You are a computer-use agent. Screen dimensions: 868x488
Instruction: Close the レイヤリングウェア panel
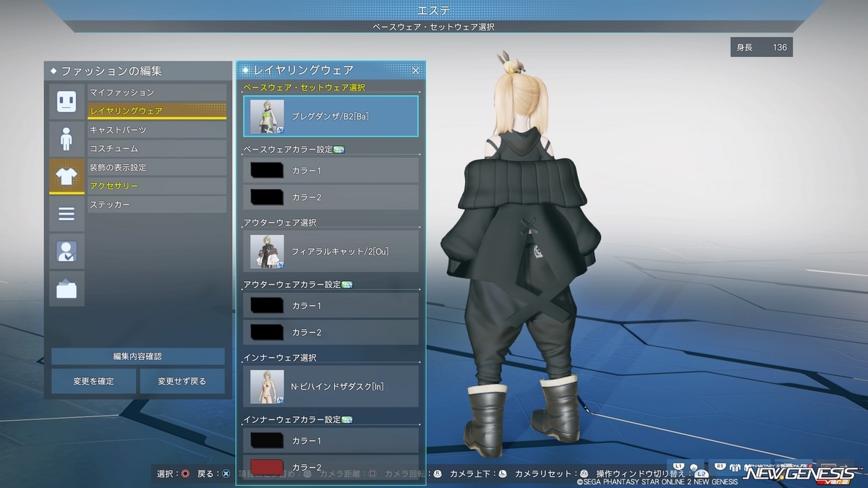tap(416, 70)
